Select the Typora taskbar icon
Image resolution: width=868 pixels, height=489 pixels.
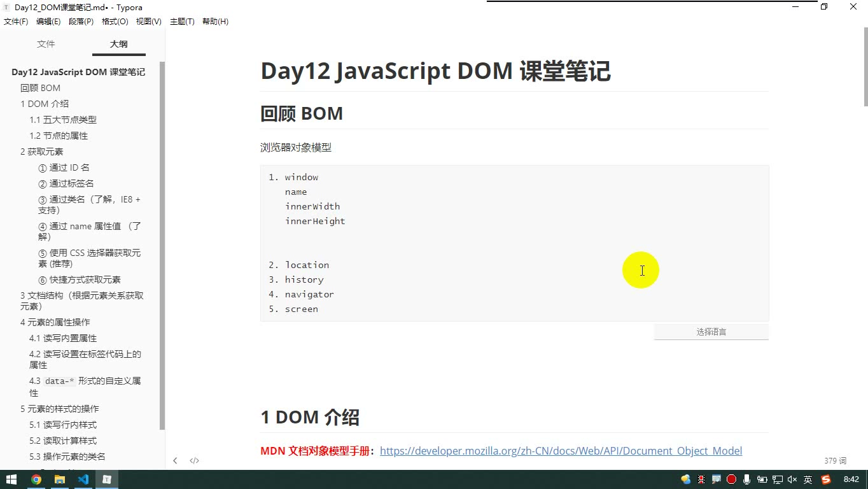pos(107,479)
